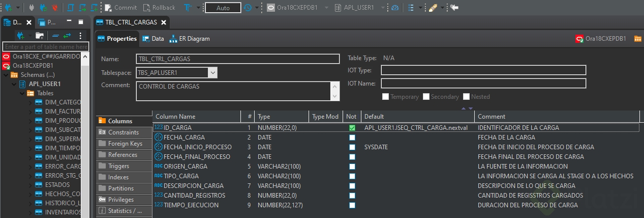The height and width of the screenshot is (218, 644).
Task: Collapse the Tables folder node
Action: (x=22, y=93)
